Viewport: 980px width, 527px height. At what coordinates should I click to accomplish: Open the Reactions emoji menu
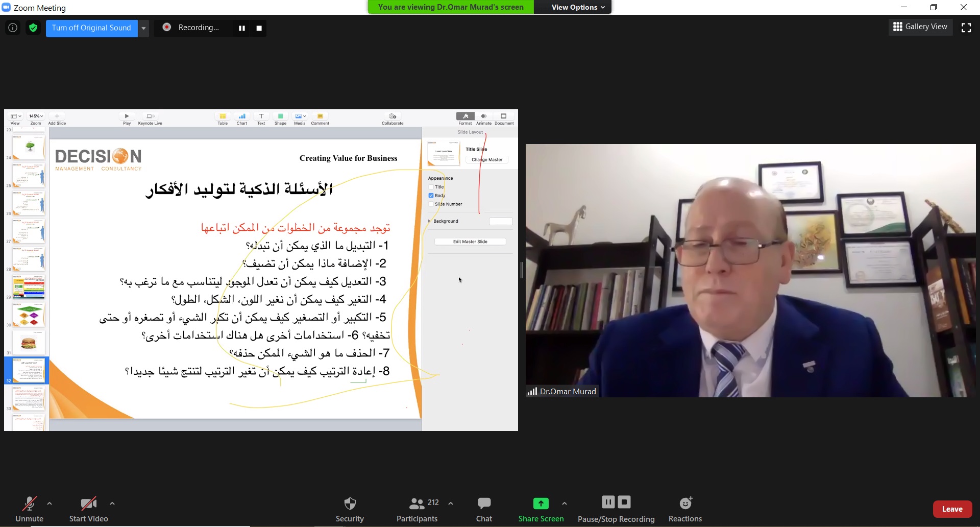click(x=685, y=509)
